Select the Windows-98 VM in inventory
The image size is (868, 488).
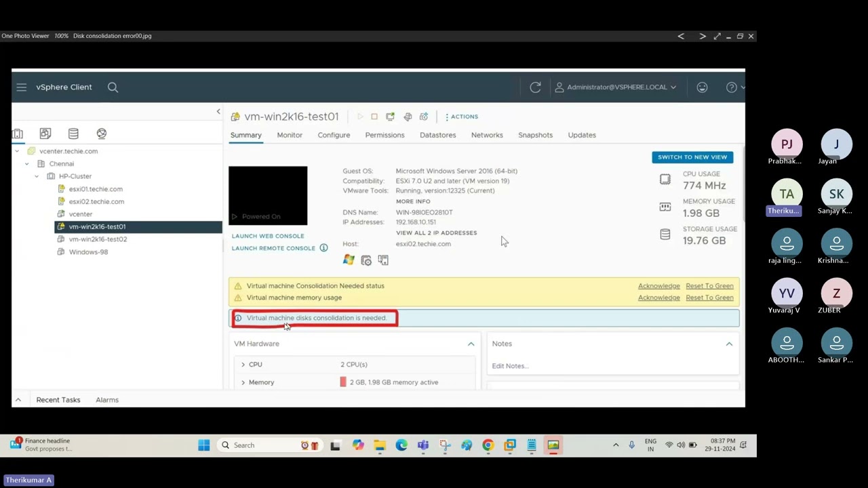pyautogui.click(x=88, y=252)
